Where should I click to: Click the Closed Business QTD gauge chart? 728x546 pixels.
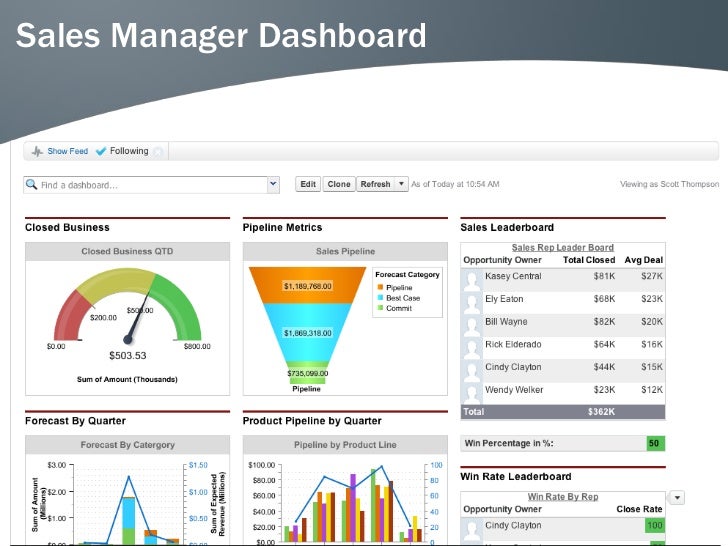tap(128, 309)
